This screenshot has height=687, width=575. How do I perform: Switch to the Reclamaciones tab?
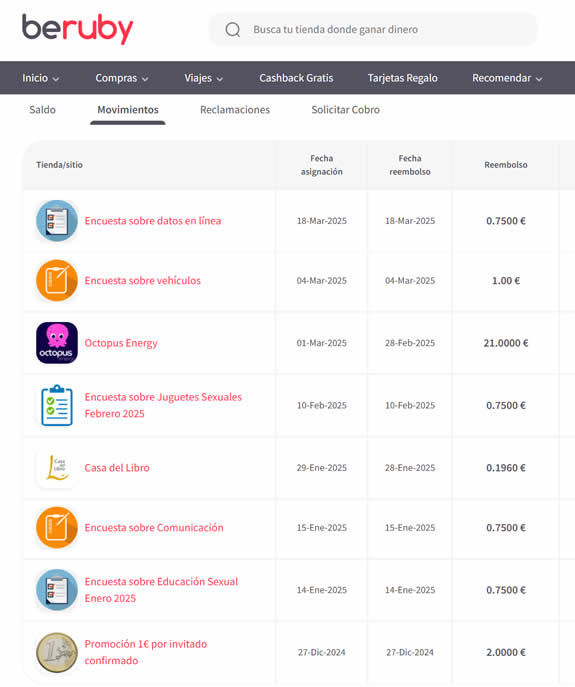[x=235, y=110]
